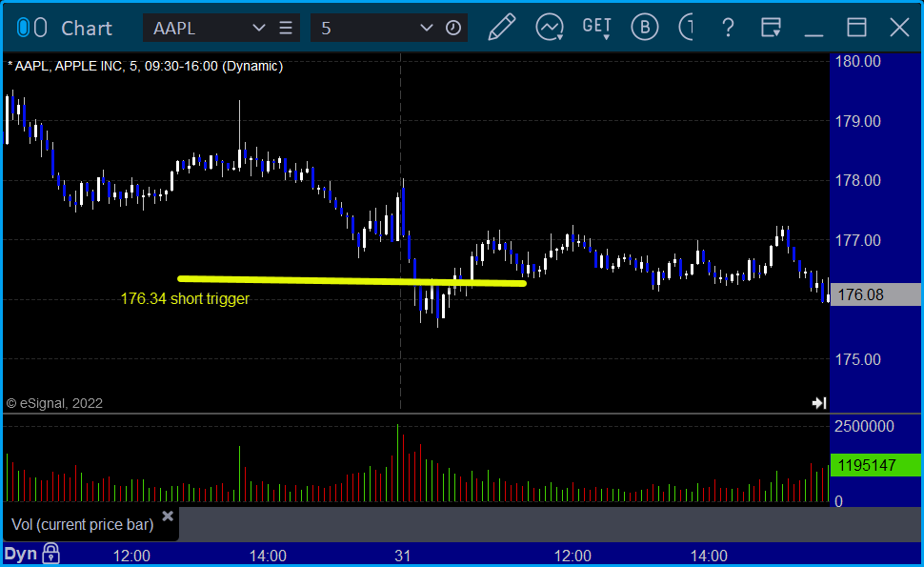Minimize the chart window
Screen dimensions: 924x567
tap(814, 34)
